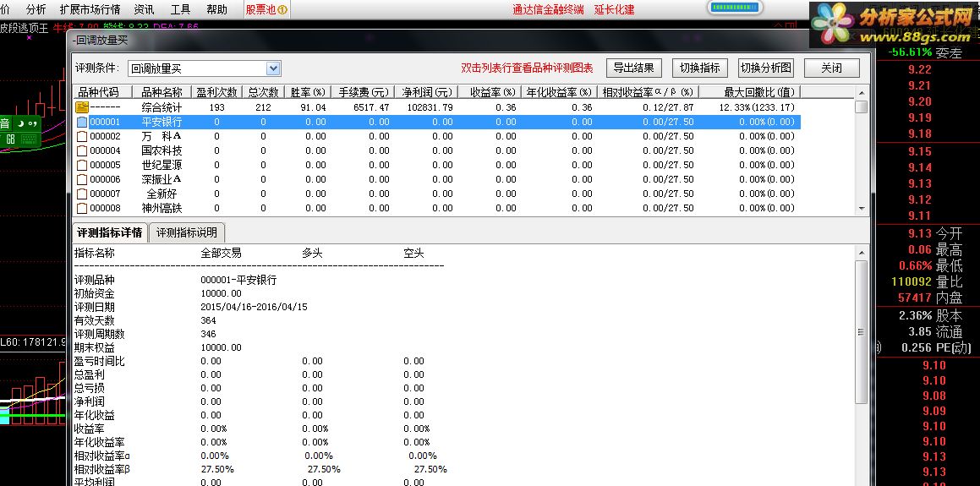Select the 深振业A row name
This screenshot has width=980, height=486.
click(x=162, y=179)
